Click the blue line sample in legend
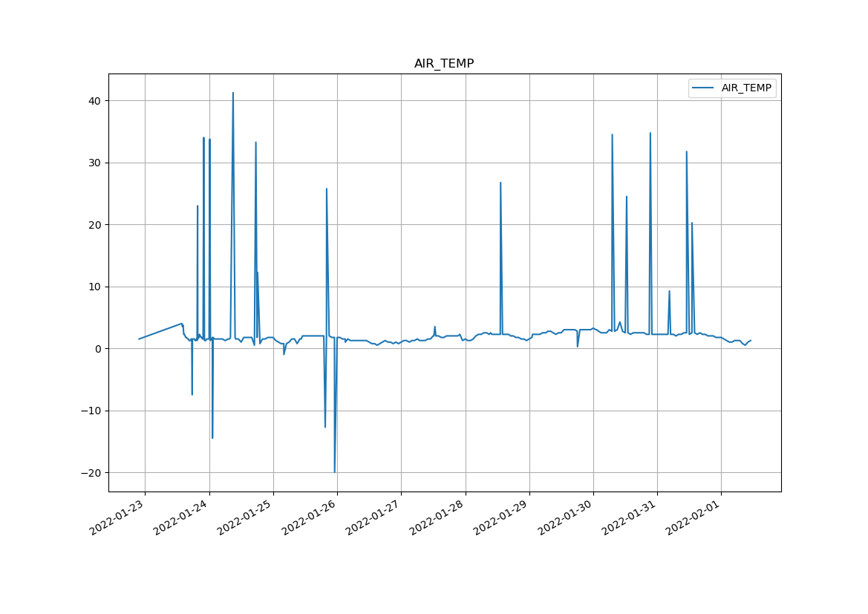Screen dimensions: 868x614 (x=703, y=88)
